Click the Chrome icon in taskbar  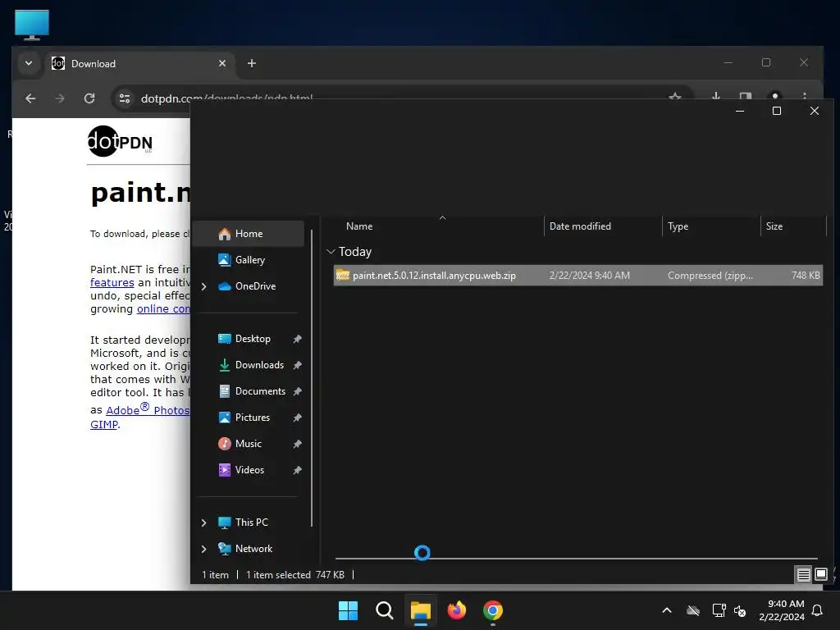493,610
